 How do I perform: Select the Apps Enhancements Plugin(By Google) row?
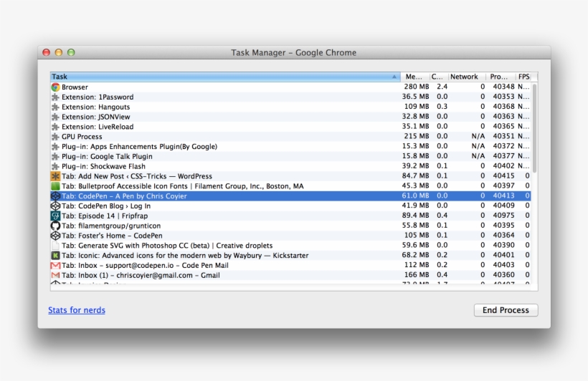[290, 147]
